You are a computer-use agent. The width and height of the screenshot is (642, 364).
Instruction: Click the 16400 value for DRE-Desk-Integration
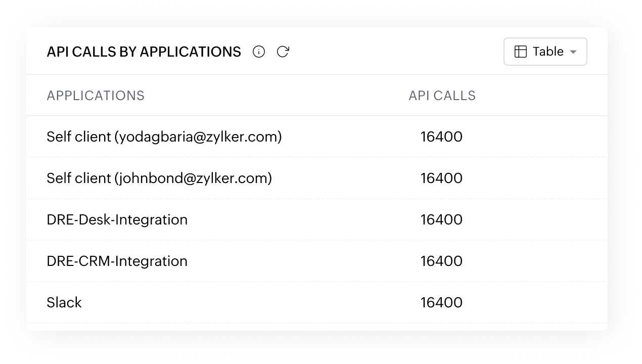click(441, 219)
